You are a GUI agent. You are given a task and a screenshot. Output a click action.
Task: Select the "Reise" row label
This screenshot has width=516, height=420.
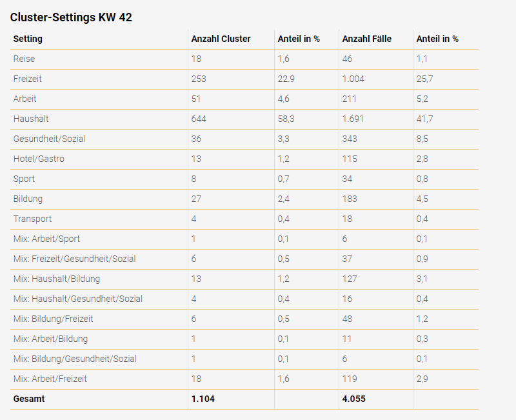24,59
